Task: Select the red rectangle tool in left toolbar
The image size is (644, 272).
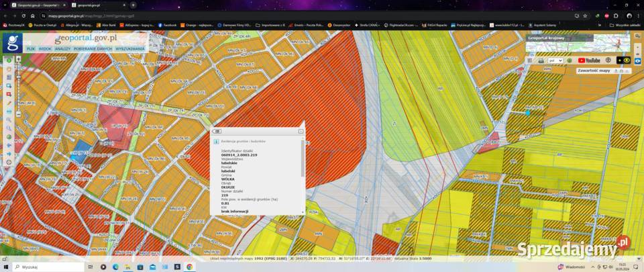Action: (9, 94)
